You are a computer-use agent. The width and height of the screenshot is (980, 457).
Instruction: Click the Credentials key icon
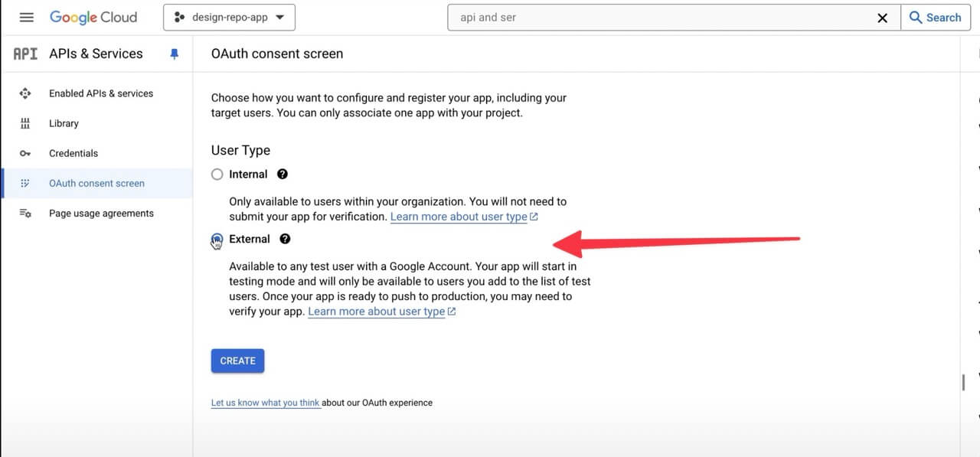25,153
